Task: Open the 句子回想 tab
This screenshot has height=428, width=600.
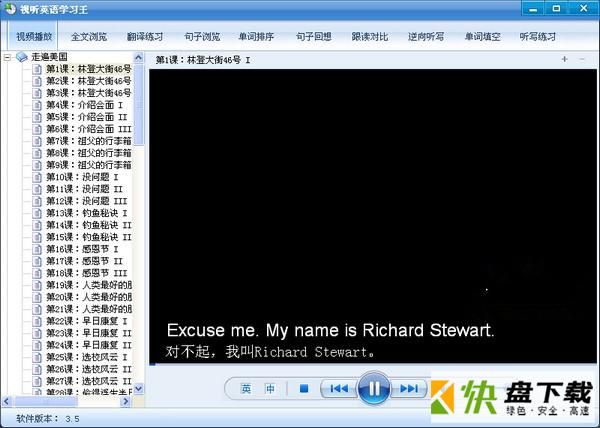Action: (x=313, y=37)
